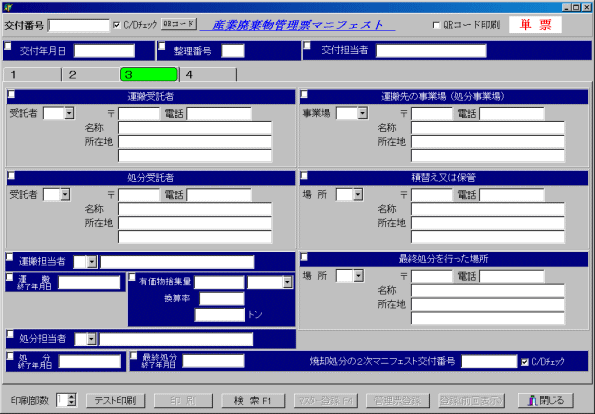Click the 産業廃棄物管理票マニフェスト title link
This screenshot has height=414, width=595.
pyautogui.click(x=298, y=25)
